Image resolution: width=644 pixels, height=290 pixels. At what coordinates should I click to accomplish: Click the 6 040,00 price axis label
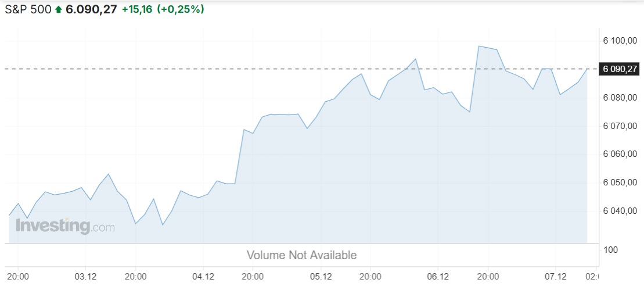pos(620,211)
